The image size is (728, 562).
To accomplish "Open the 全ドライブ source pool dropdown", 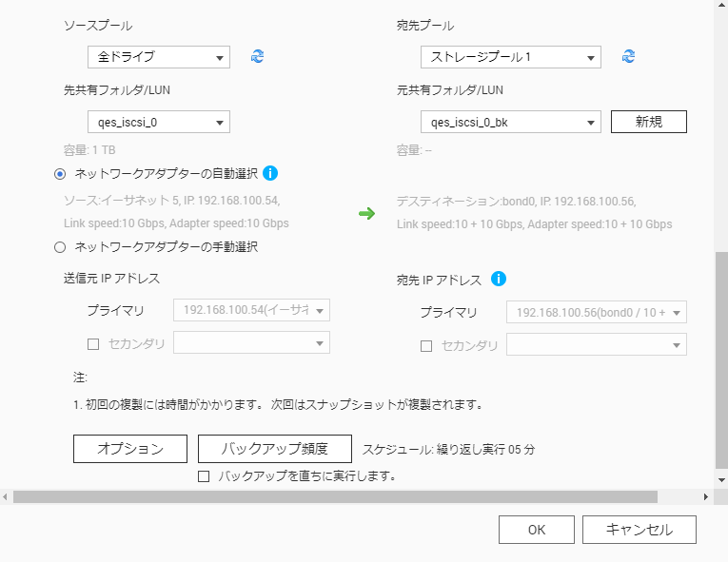I will [159, 57].
